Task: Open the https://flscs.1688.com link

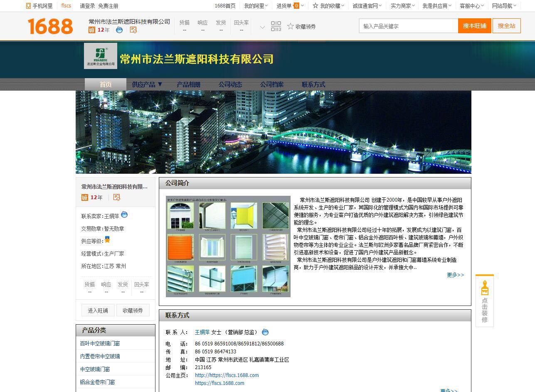Action: [219, 383]
